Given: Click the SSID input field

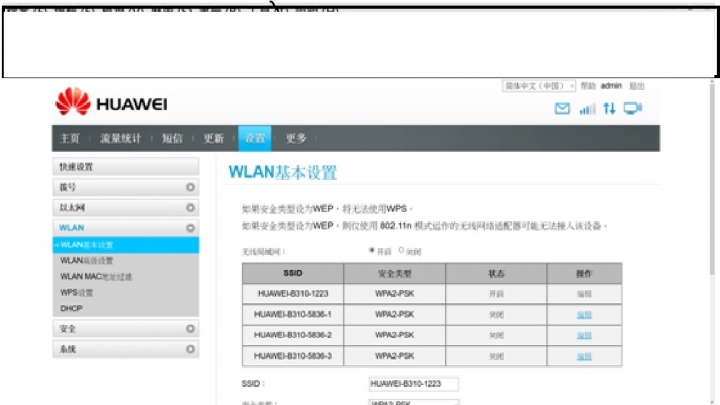Looking at the screenshot, I should tap(413, 384).
